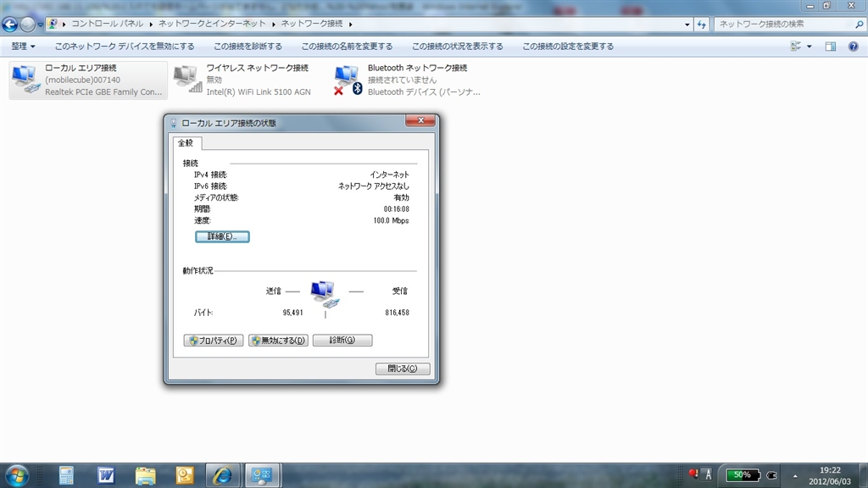Click the 無効にする(D) button

point(278,341)
